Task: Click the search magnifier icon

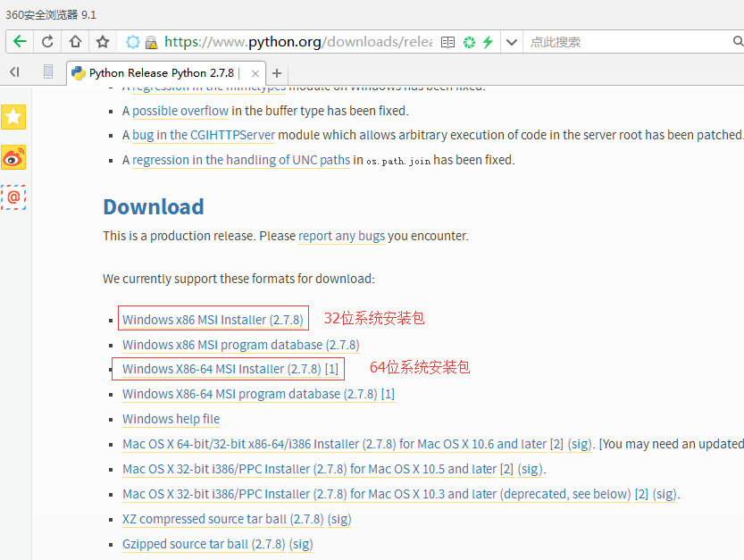Action: point(738,42)
